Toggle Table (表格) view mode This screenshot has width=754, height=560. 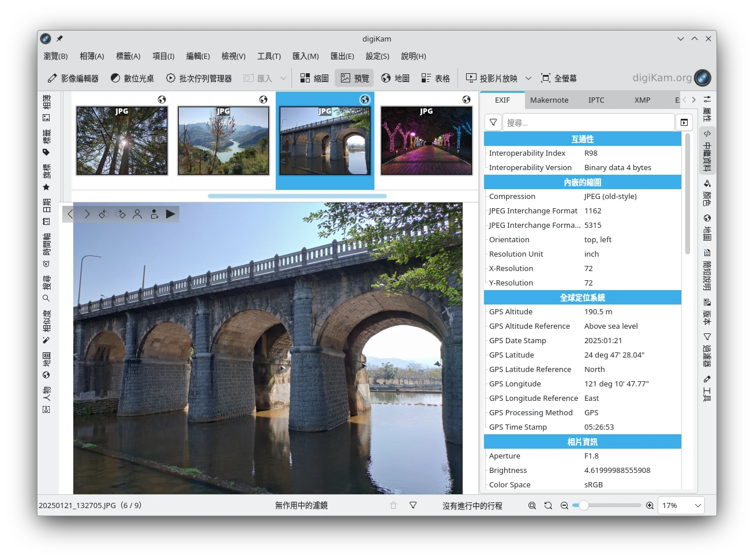coord(436,78)
